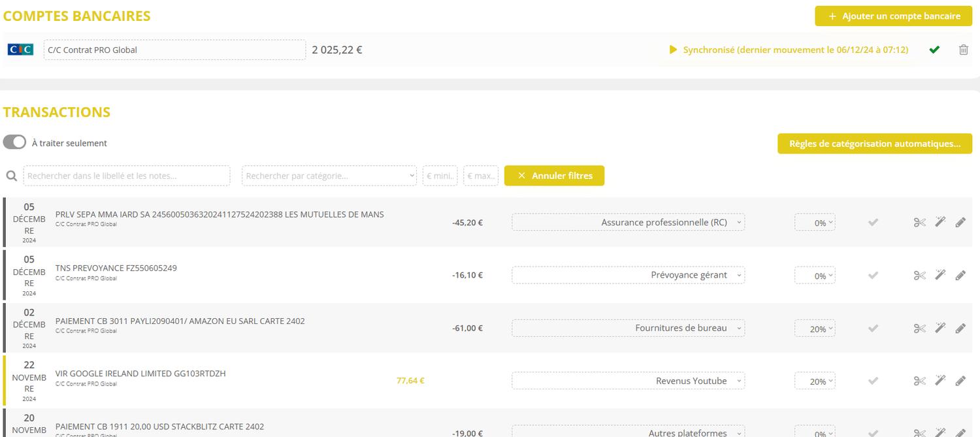Click the -61,00 € amount
Viewport: 980px width, 437px height.
[467, 328]
